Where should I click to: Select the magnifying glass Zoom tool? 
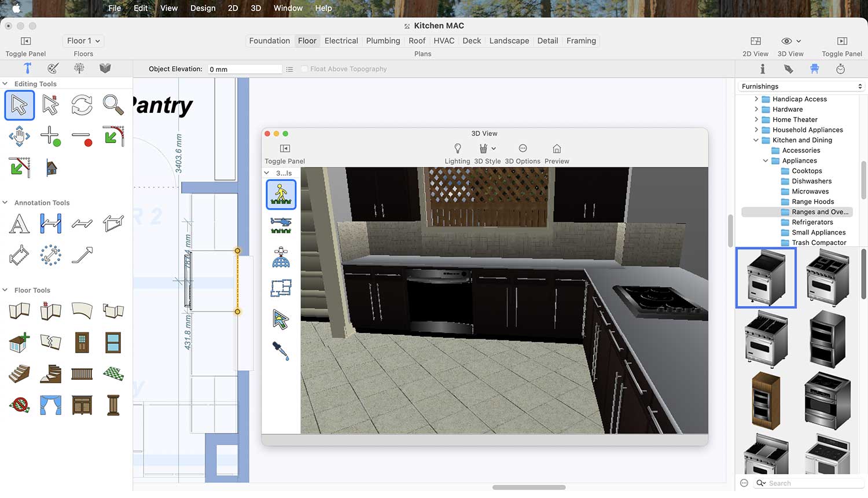[113, 105]
